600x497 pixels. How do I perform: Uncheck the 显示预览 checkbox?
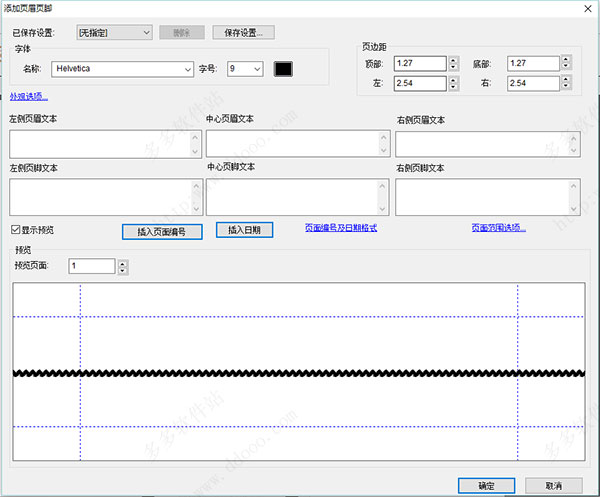click(x=15, y=230)
